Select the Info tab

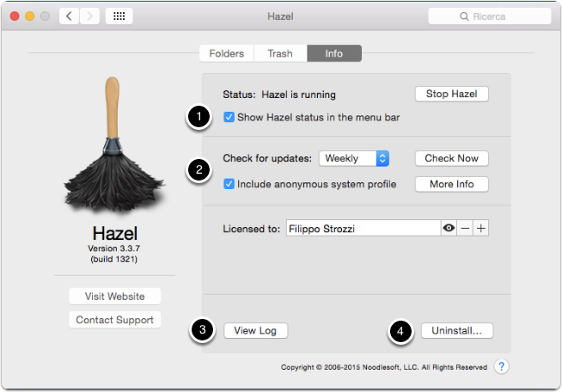[334, 53]
